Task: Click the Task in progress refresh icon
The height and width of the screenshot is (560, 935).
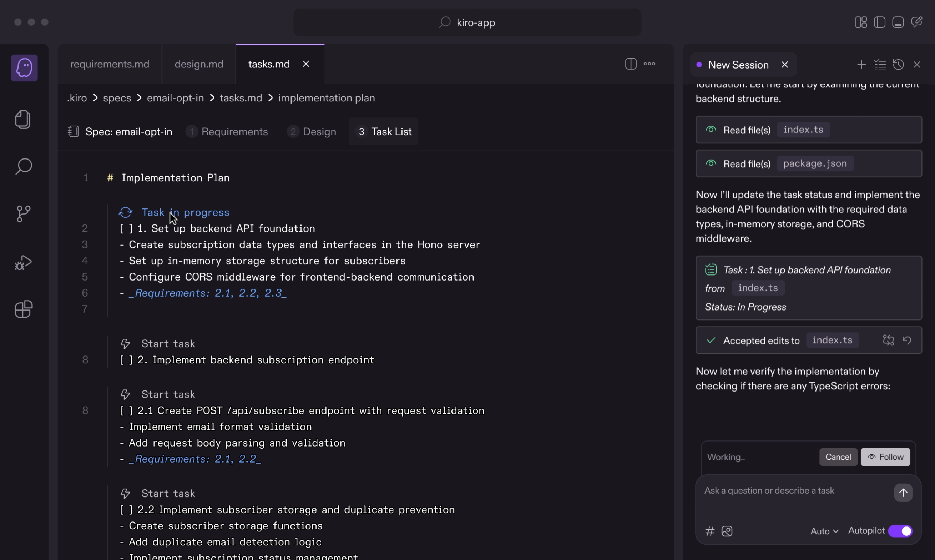Action: click(x=125, y=212)
